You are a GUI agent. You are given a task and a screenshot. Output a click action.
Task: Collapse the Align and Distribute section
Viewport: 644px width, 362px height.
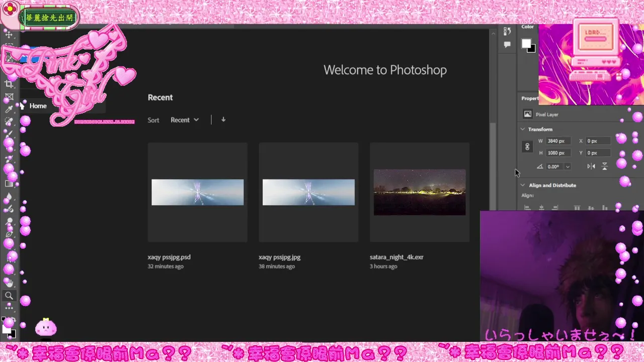click(x=523, y=185)
